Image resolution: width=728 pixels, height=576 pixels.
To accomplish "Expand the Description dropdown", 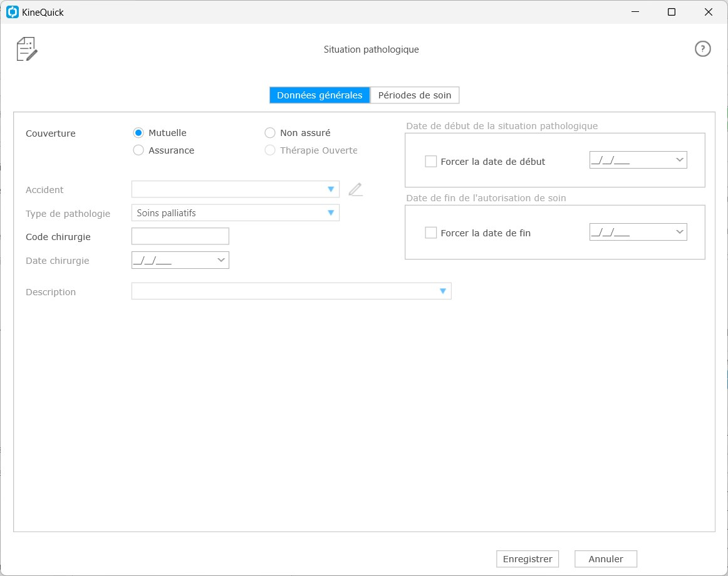I will 442,291.
